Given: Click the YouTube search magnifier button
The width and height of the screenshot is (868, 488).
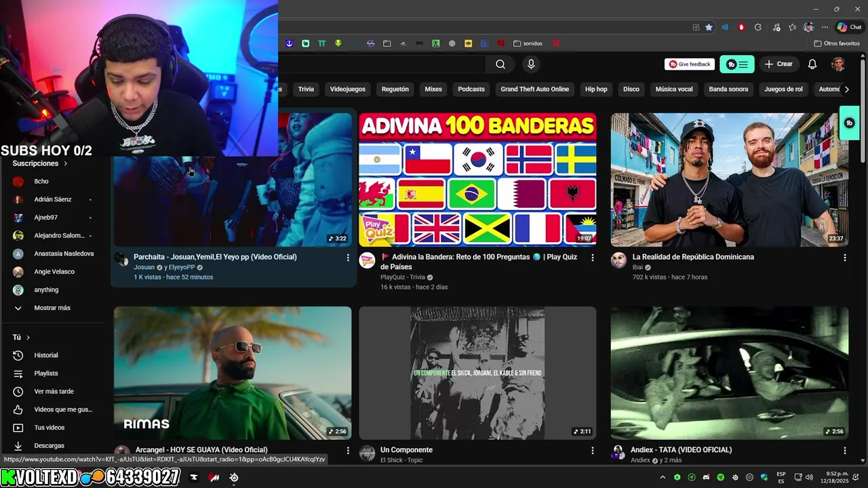Looking at the screenshot, I should [500, 64].
